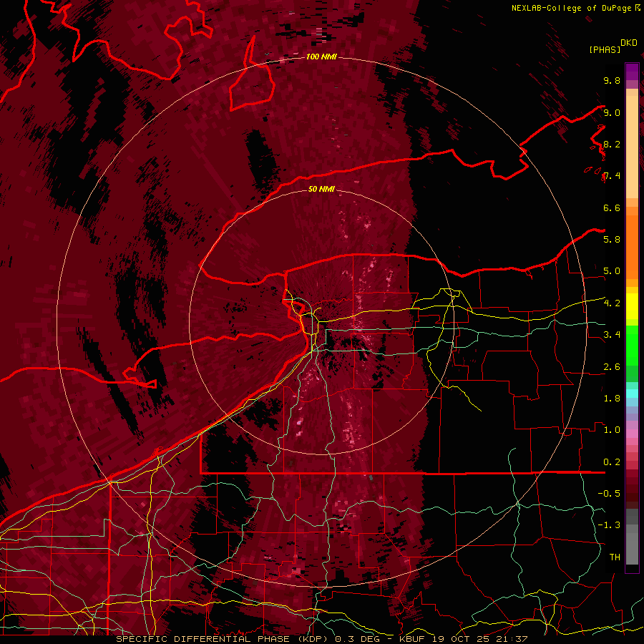Click the NEXLAB-College of DuPage credit text
644x644 pixels.
pos(572,8)
